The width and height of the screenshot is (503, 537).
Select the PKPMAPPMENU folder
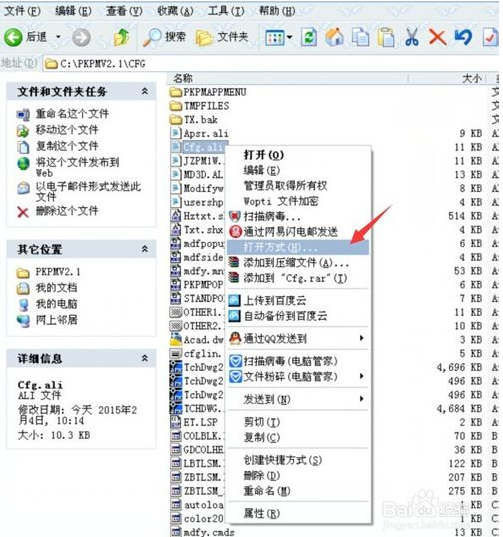click(x=208, y=92)
